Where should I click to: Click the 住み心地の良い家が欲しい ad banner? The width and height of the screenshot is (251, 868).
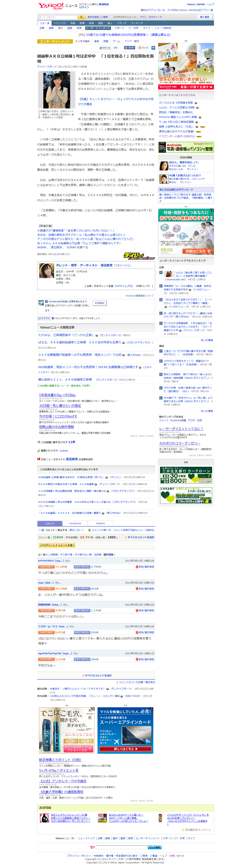(186, 66)
